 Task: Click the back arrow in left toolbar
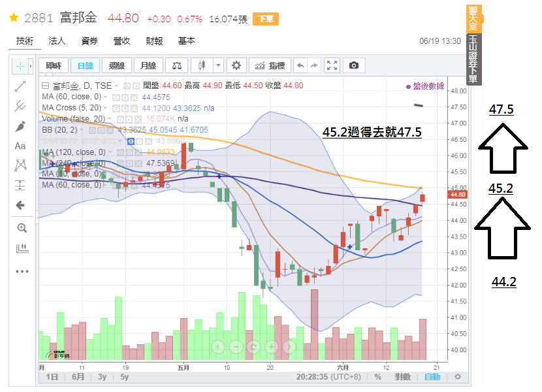tap(20, 205)
